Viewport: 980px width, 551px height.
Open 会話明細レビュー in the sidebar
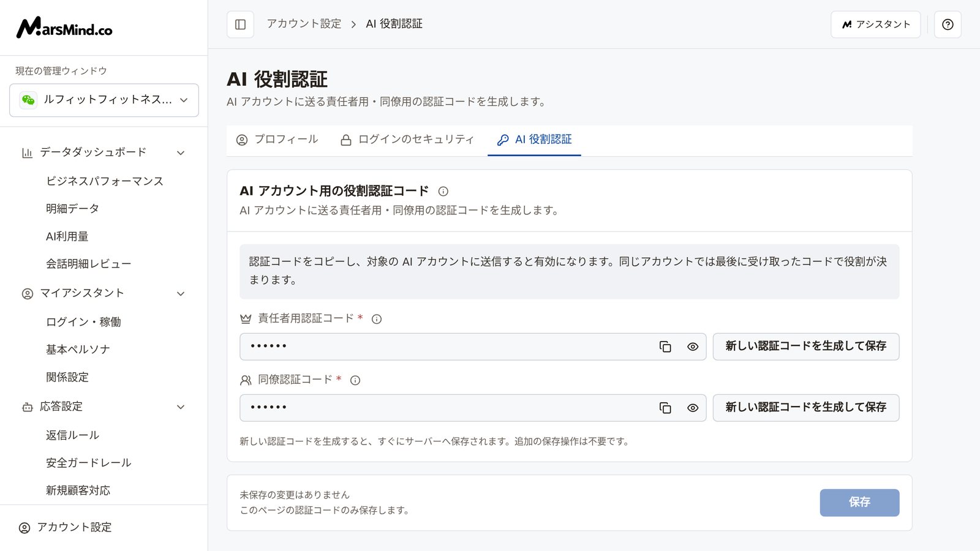pos(89,264)
